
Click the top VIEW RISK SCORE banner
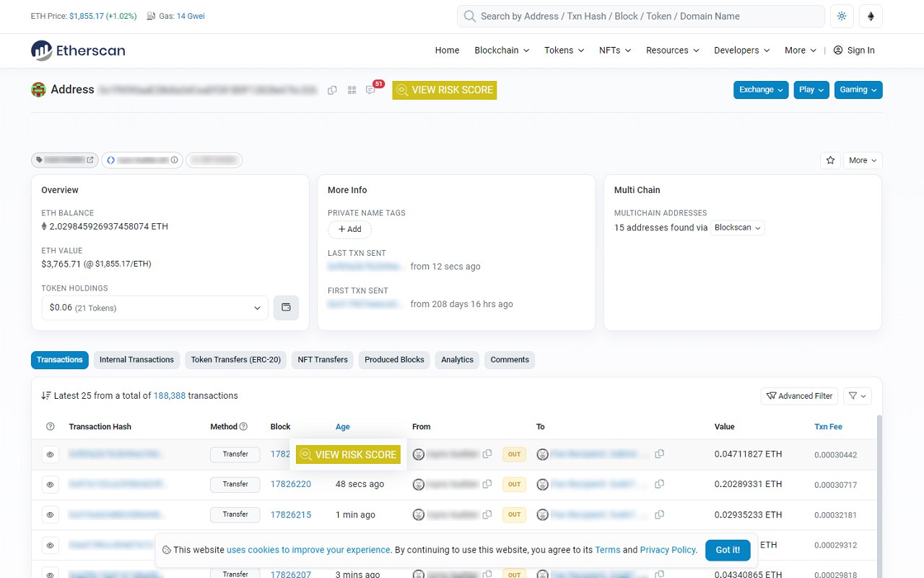pos(445,90)
